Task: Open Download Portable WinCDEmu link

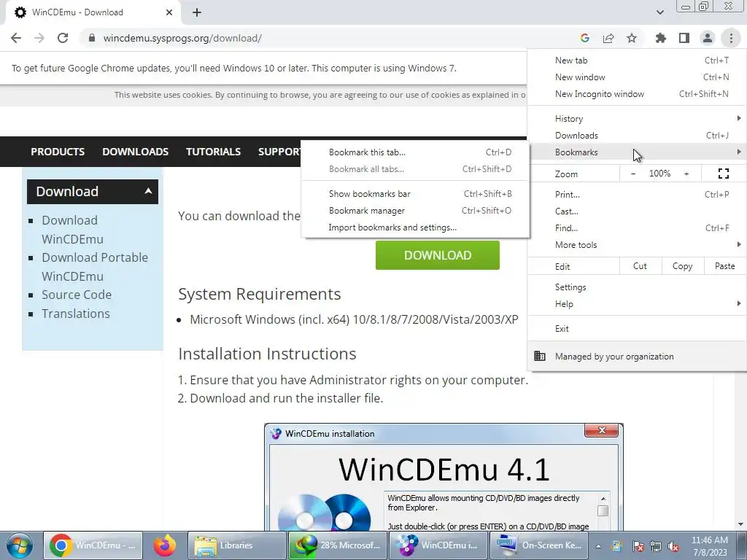Action: click(95, 267)
